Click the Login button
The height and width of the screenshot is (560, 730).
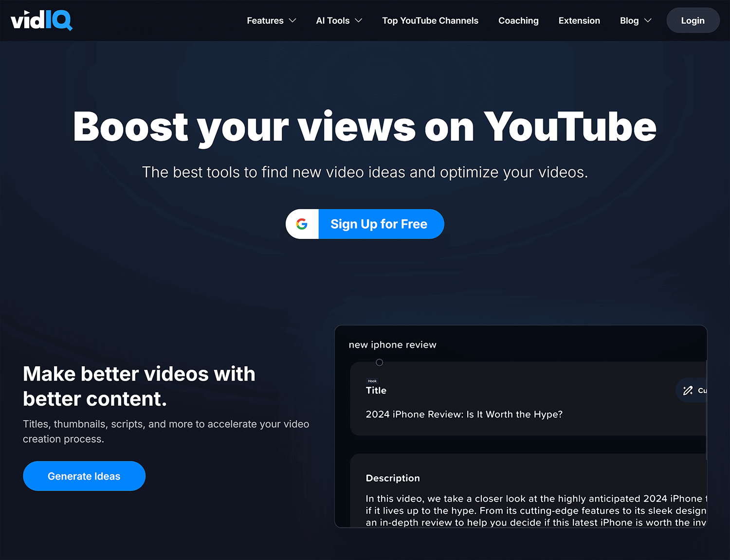pos(693,20)
